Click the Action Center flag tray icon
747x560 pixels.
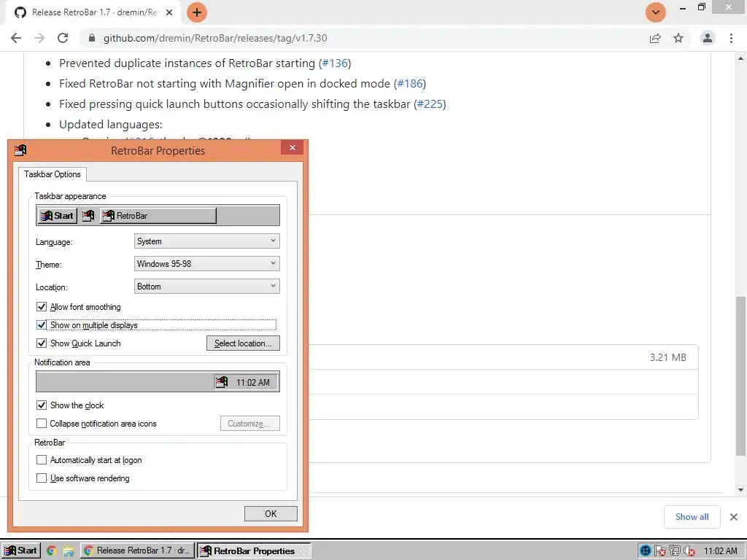tap(659, 551)
